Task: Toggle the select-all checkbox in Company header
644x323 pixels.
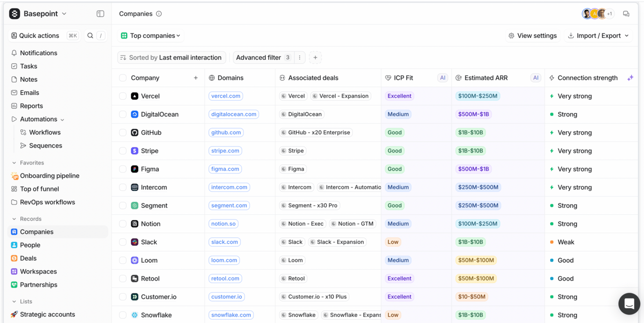Action: click(x=123, y=78)
